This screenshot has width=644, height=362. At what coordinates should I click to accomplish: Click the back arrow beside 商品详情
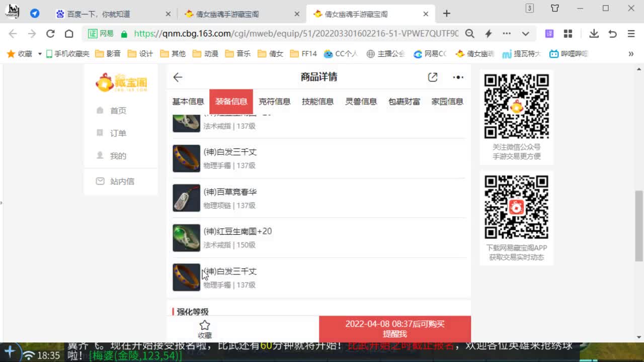(178, 77)
